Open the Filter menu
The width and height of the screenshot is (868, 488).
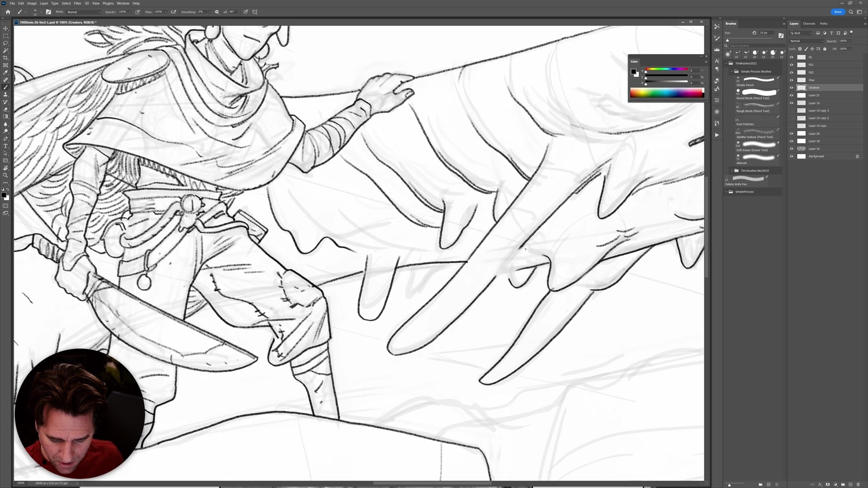(x=77, y=3)
